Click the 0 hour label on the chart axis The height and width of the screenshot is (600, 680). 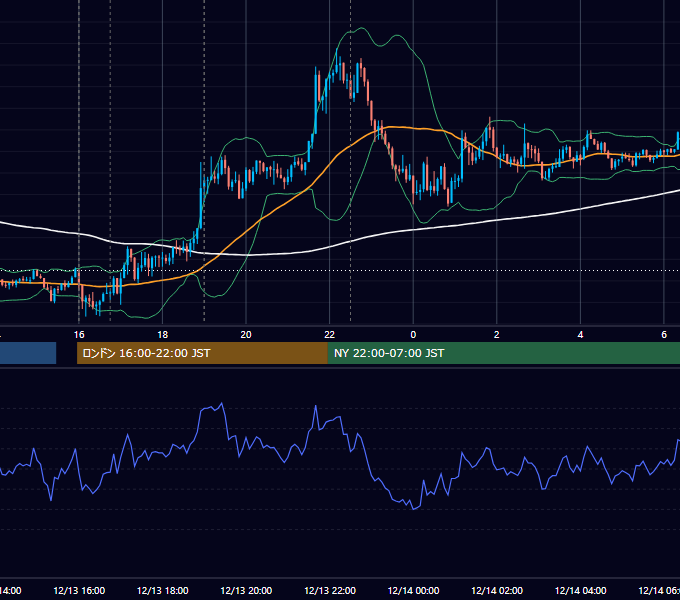click(x=413, y=335)
